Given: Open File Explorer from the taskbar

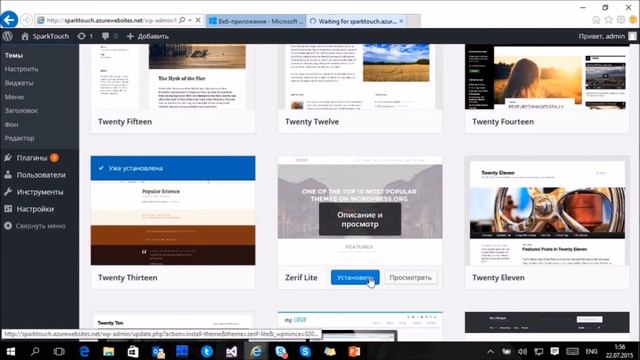Looking at the screenshot, I should tap(109, 351).
